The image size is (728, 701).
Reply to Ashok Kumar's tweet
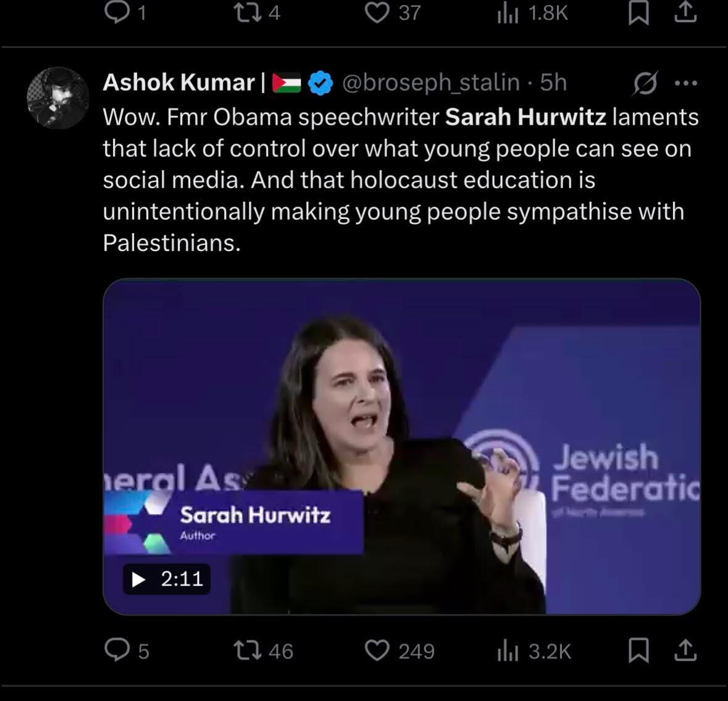pos(117,650)
